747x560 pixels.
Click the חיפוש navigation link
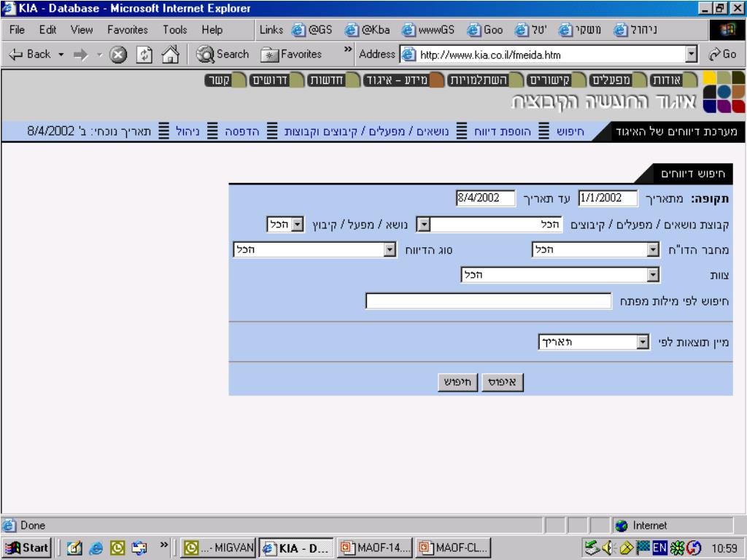click(x=570, y=131)
